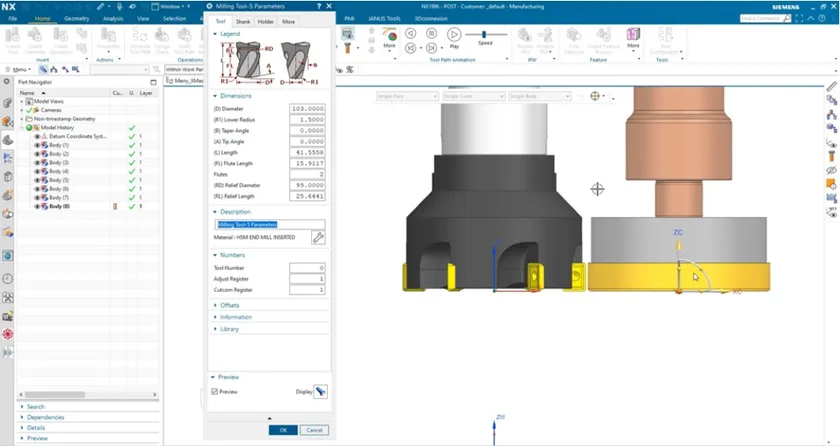Hide Body (2) using its eye icon

[38, 154]
